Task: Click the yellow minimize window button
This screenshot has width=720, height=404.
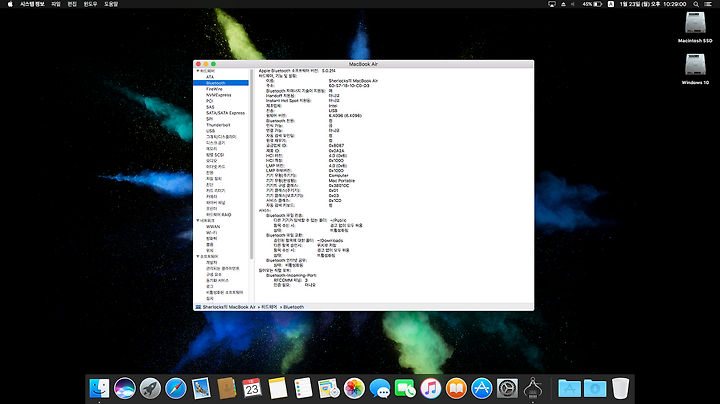Action: point(206,64)
